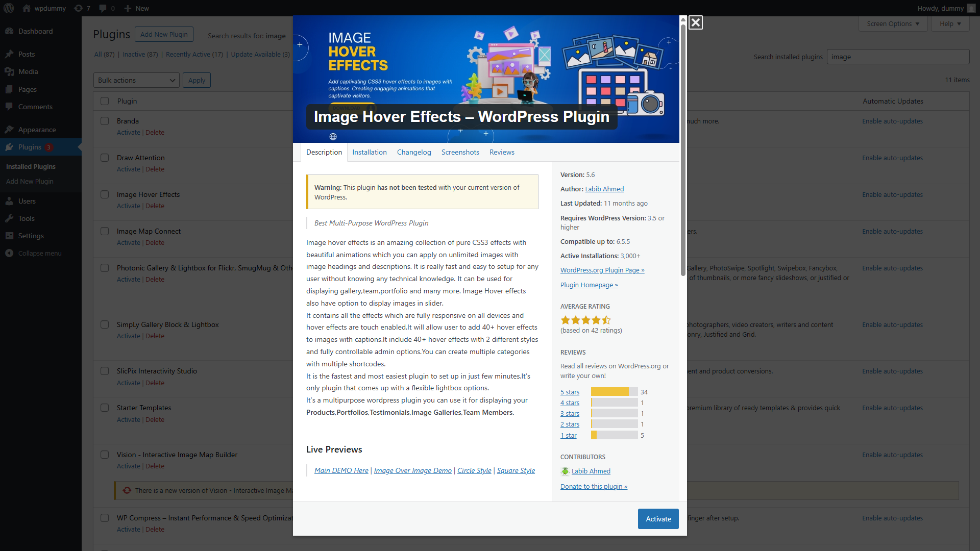Click the 4 stars rating bar
This screenshot has width=980, height=551.
point(615,403)
